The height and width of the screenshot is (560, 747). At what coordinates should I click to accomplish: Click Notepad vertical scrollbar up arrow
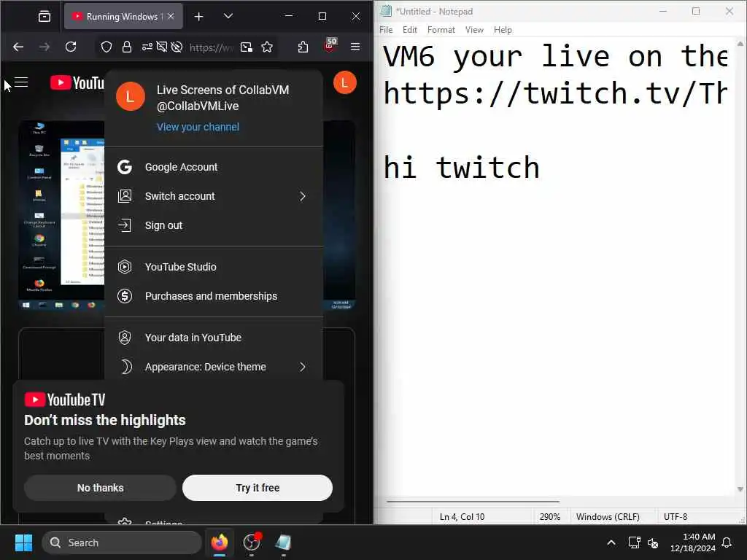pyautogui.click(x=740, y=43)
